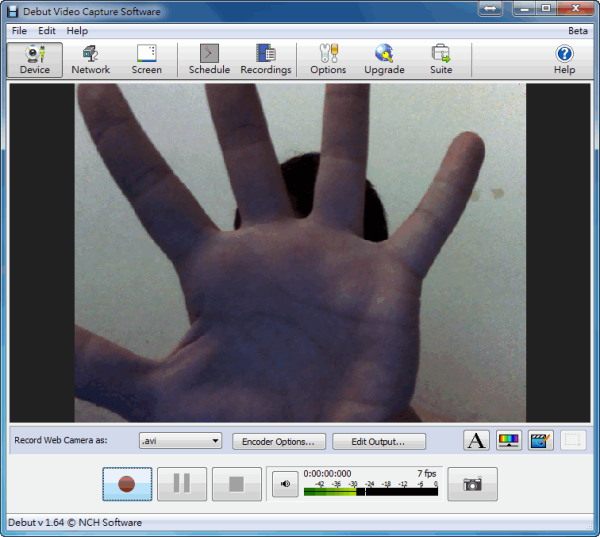Click the Upgrade toolbar icon
This screenshot has width=600, height=537.
384,60
